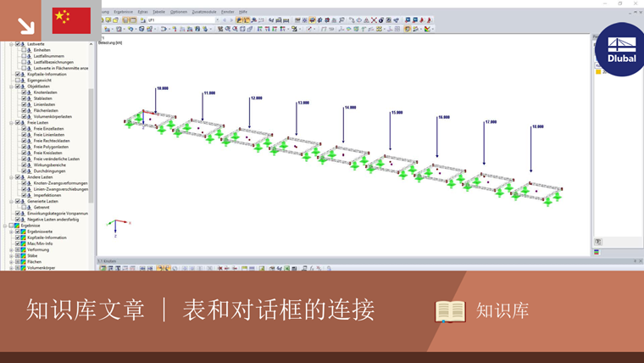Select 'Knoten-Zwangsverformungen' tree row
This screenshot has width=644, height=363.
(60, 183)
